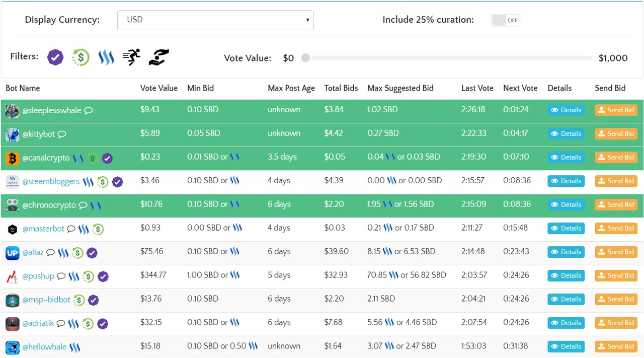
Task: Open Details for @canalcrypto
Action: 566,157
